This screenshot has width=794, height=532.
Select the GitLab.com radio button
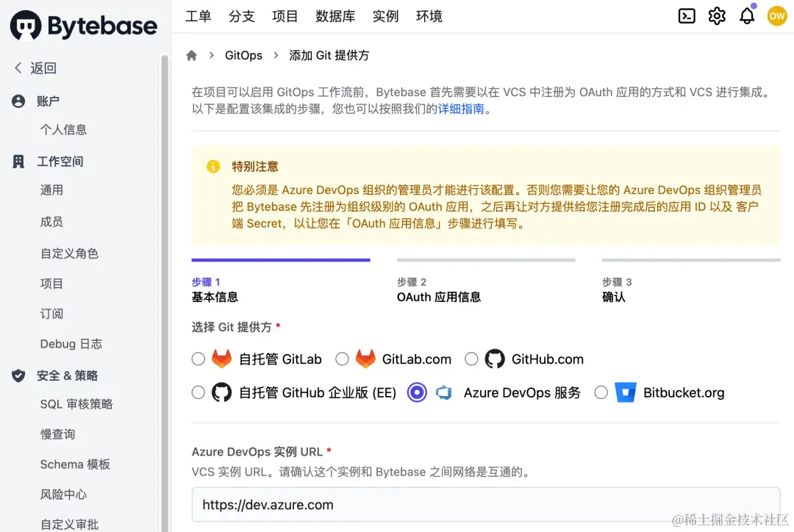[x=342, y=359]
